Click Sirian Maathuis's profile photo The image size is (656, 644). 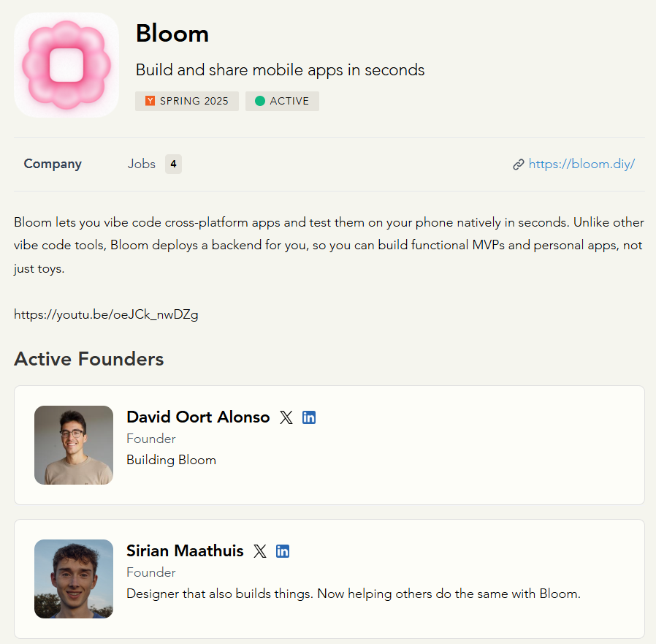pos(74,579)
